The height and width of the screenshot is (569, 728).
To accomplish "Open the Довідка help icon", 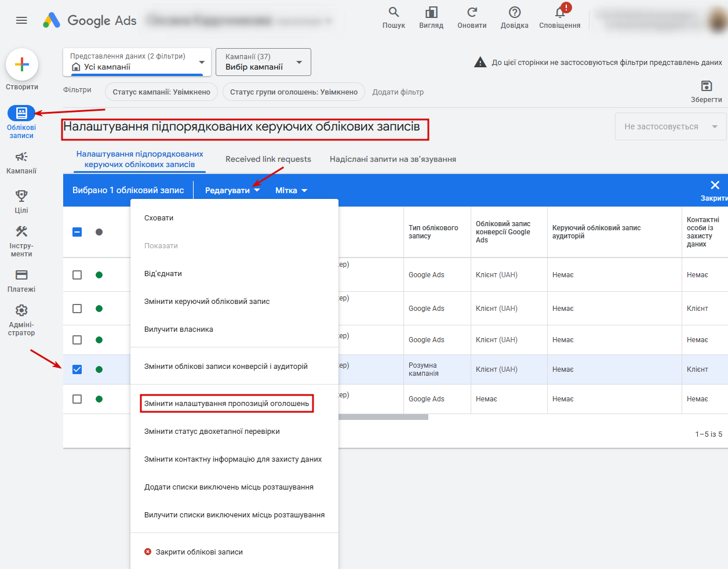I will pos(514,13).
